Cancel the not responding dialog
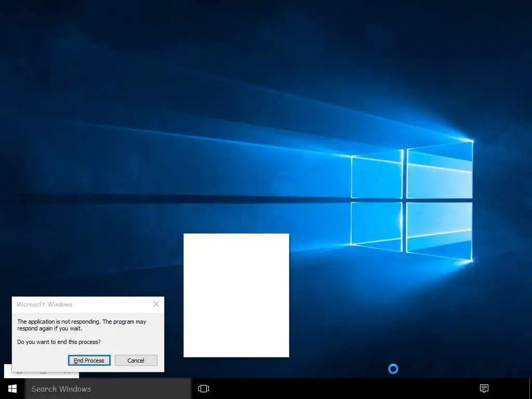 tap(136, 361)
